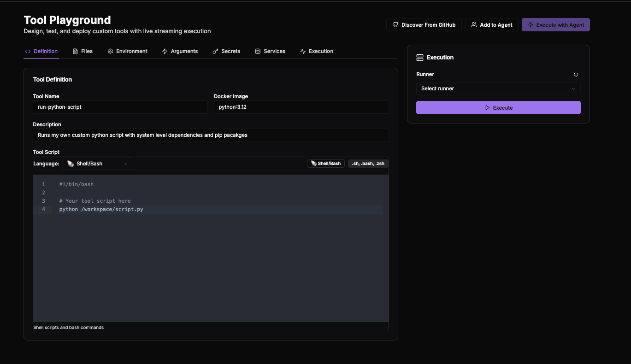
Task: Click the 'Runner' label
Action: coord(425,74)
